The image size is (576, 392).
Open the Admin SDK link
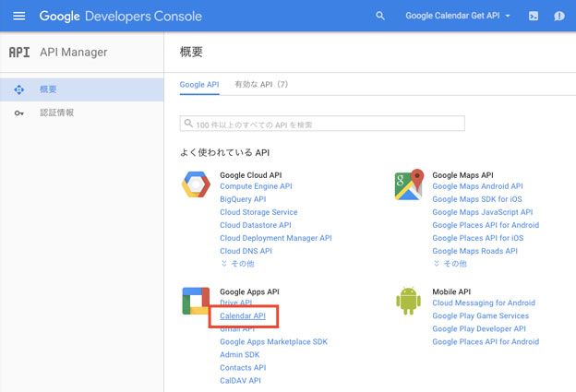click(240, 355)
